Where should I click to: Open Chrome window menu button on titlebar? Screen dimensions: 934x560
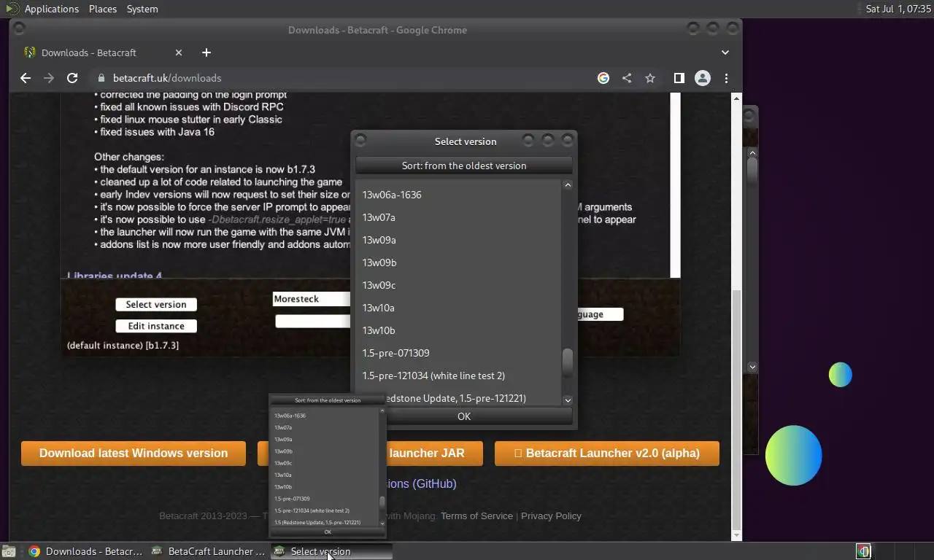click(x=20, y=29)
